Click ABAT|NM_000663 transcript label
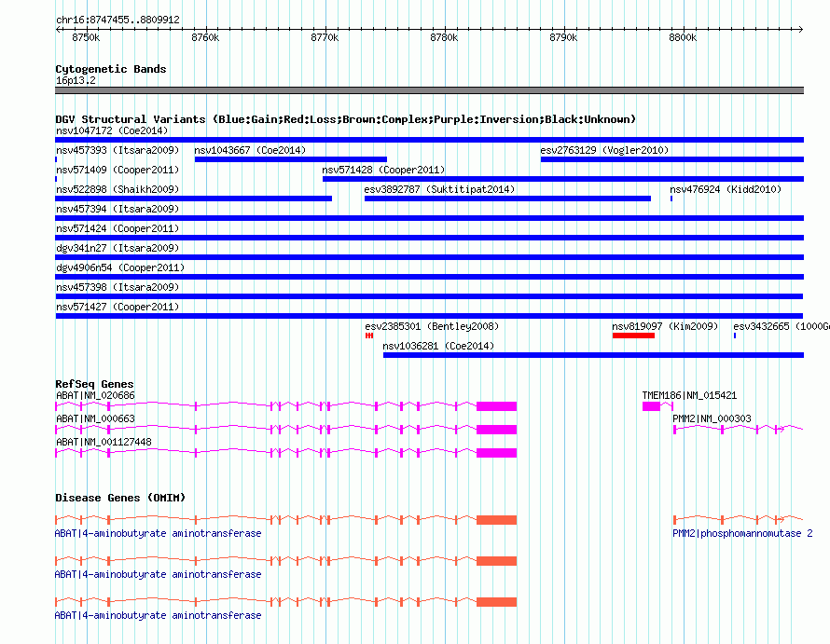 coord(95,418)
